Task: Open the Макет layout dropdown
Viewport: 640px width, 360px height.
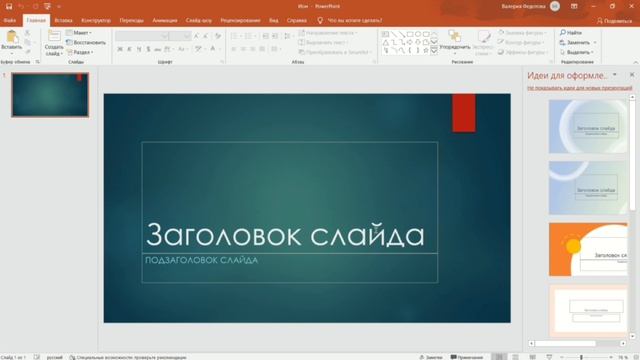Action: point(79,33)
